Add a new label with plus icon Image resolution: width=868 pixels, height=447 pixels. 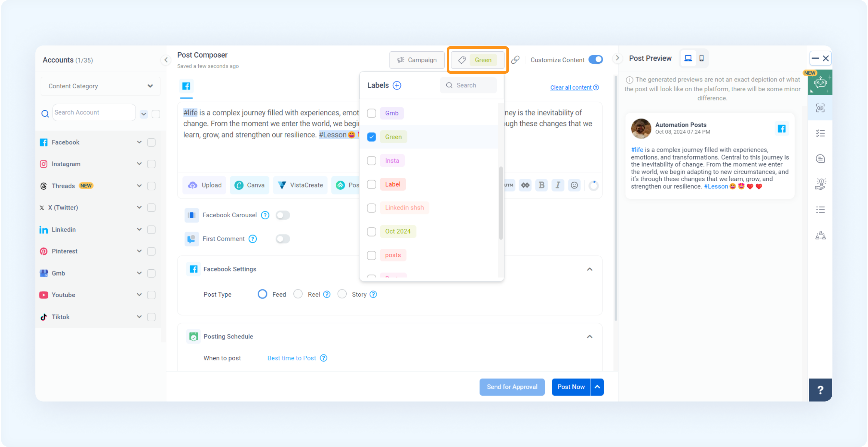click(x=397, y=85)
